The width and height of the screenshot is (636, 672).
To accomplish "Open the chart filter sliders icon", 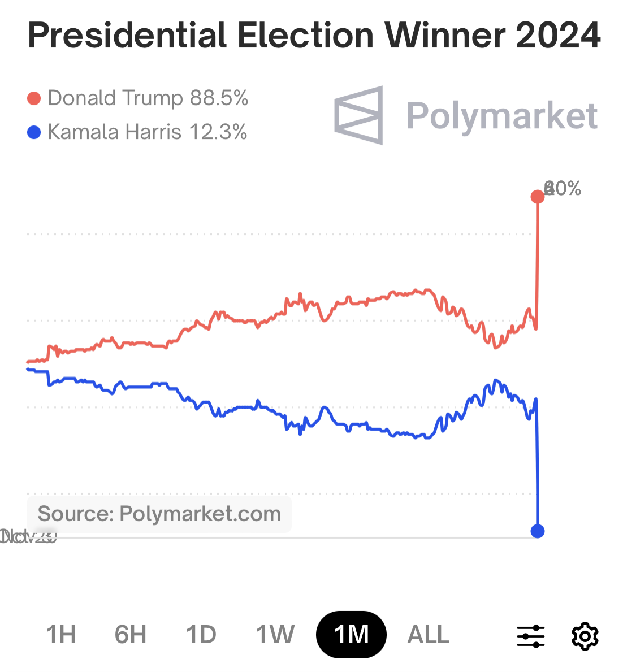I will tap(531, 636).
